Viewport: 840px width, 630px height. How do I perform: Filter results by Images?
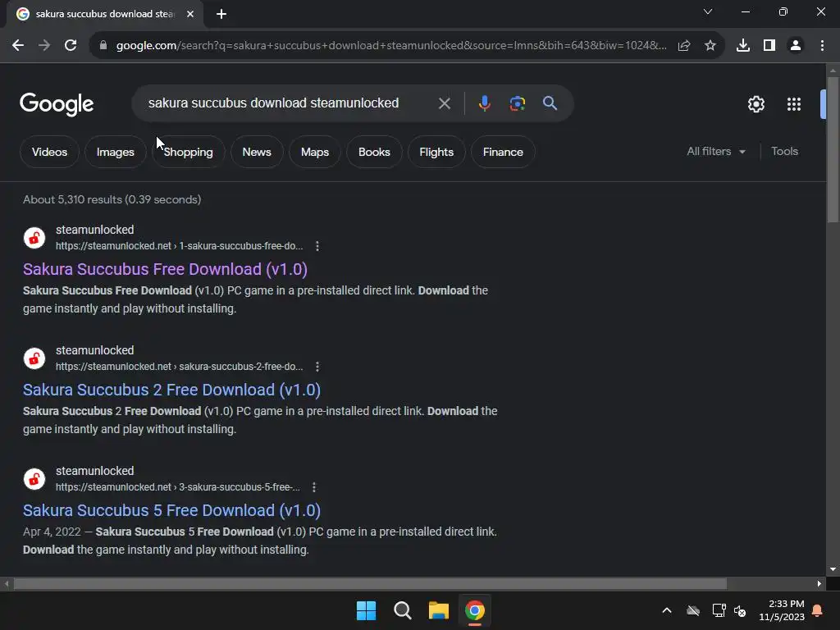click(115, 152)
